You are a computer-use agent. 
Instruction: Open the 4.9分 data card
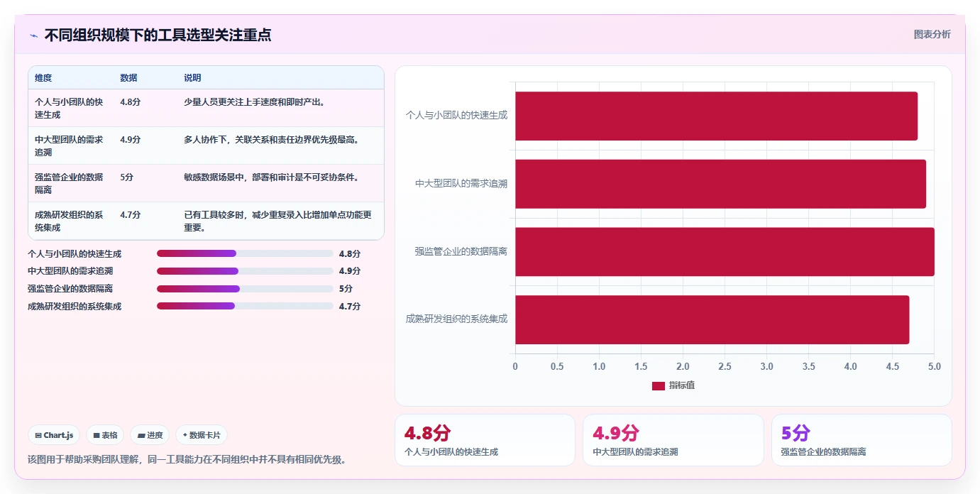[x=673, y=440]
